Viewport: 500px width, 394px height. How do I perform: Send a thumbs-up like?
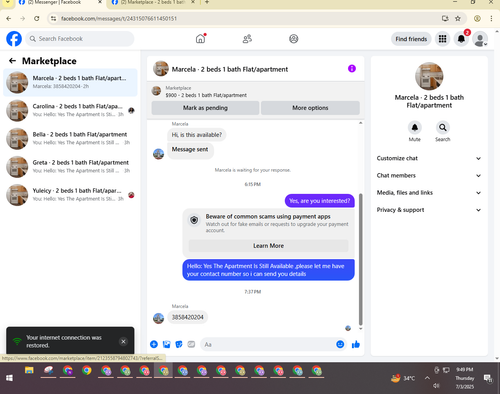(356, 344)
